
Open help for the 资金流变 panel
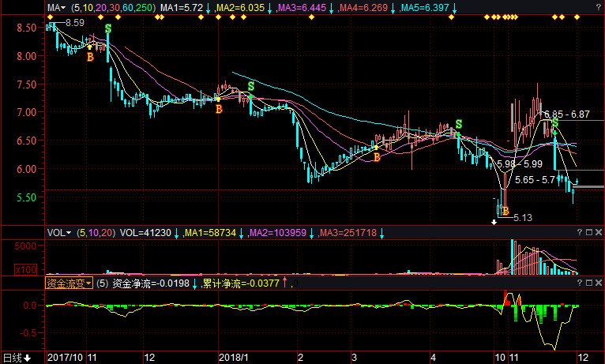[x=580, y=283]
